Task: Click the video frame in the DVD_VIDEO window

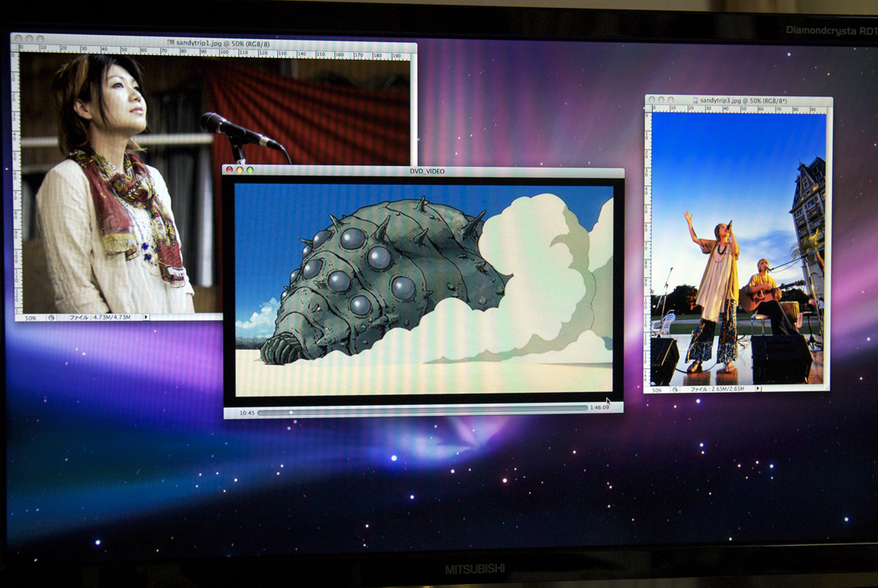Action: pyautogui.click(x=424, y=289)
